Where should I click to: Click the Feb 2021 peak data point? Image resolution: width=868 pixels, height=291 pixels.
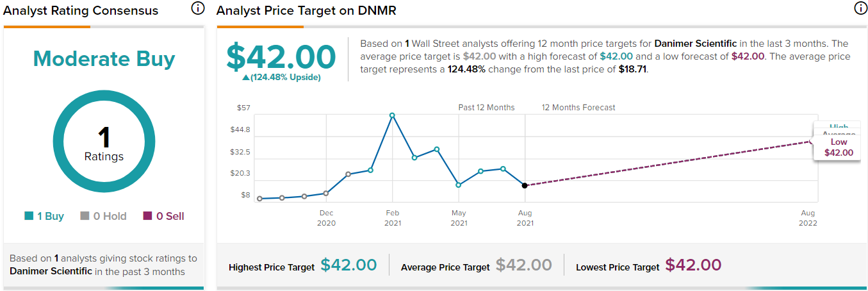pos(392,115)
